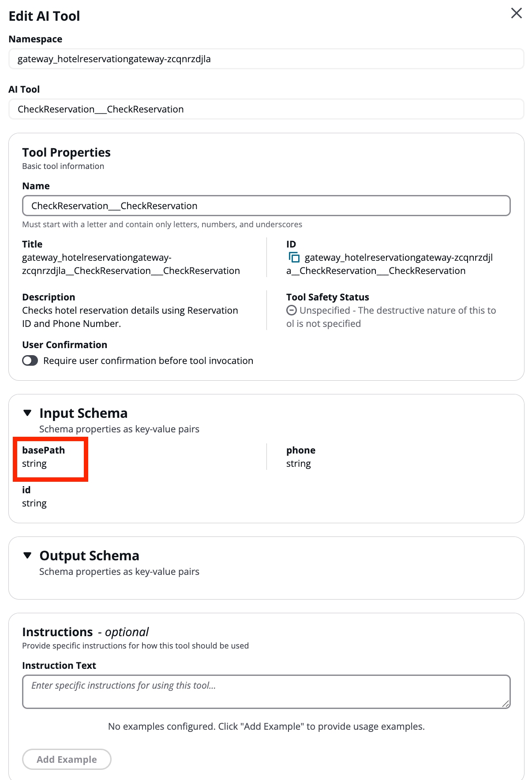Screen dimensions: 532x780
Task: Copy the tool ID to clipboard
Action: click(x=294, y=257)
